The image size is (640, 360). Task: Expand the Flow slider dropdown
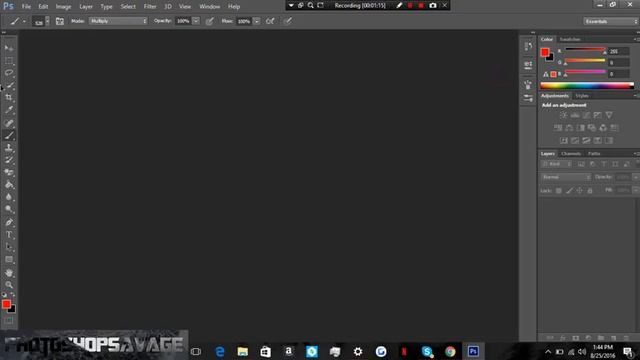[x=256, y=21]
